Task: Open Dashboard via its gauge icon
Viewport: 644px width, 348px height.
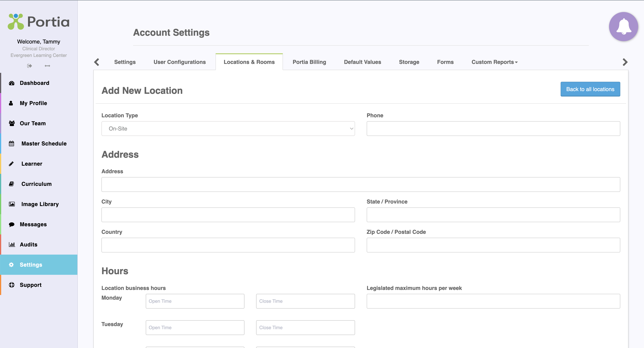Action: [x=11, y=83]
